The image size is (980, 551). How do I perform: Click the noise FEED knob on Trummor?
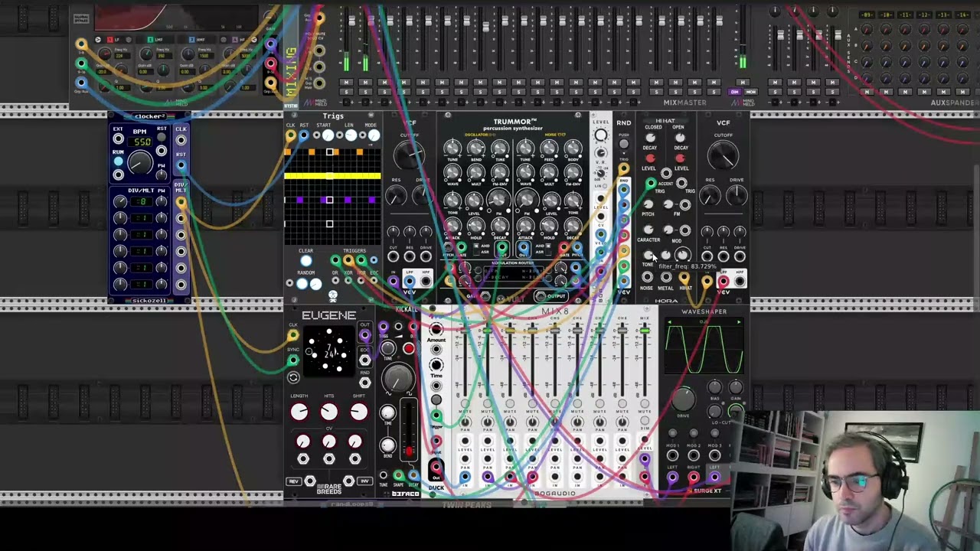(549, 148)
